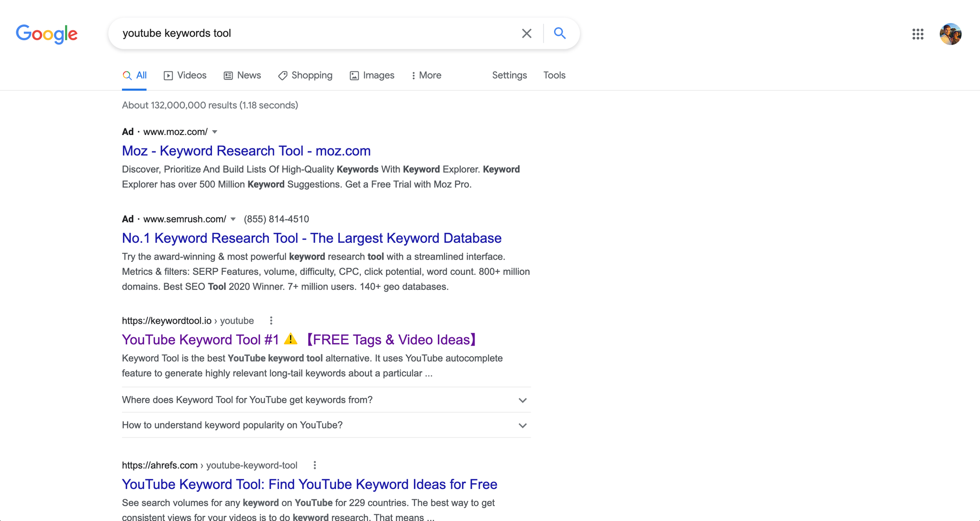The height and width of the screenshot is (521, 980).
Task: Go to Google home via the logo
Action: 46,34
